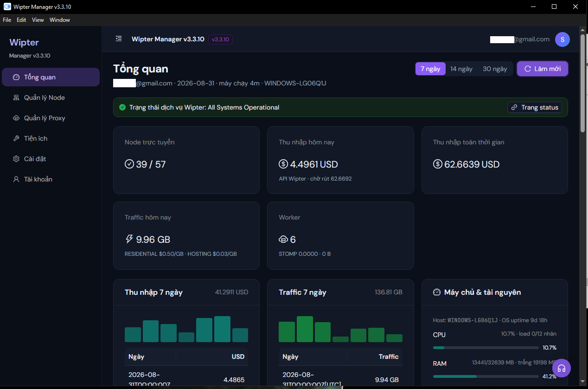Click the 9.94 GB traffic table cell
The height and width of the screenshot is (389, 588).
pyautogui.click(x=387, y=380)
